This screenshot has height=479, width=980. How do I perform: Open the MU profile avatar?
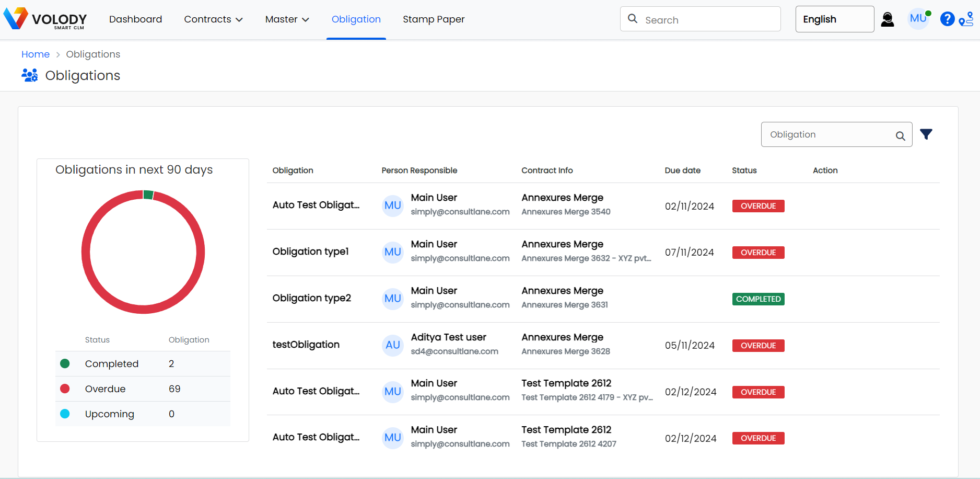[x=918, y=19]
